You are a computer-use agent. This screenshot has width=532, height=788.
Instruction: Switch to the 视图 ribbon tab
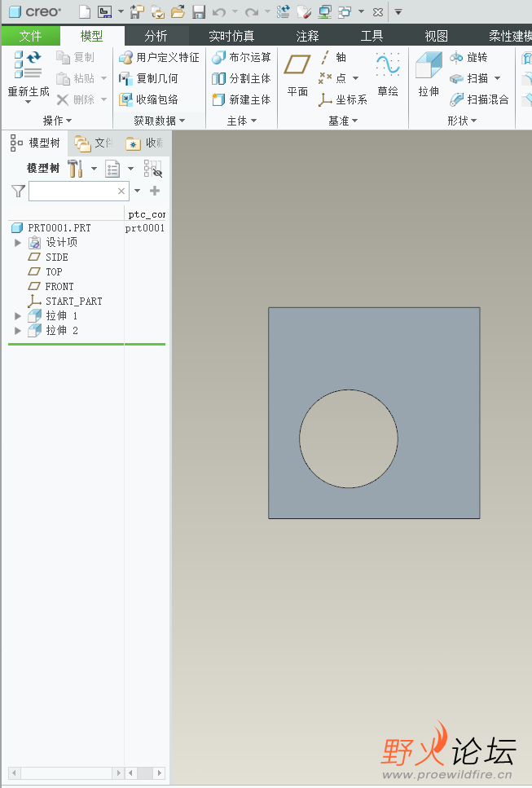point(436,36)
